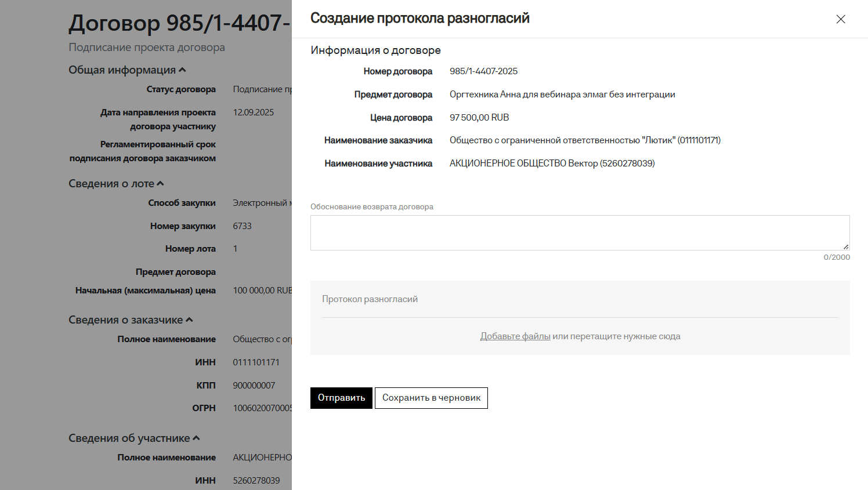This screenshot has width=868, height=490.
Task: Click the customer name with 'Лютик'
Action: (x=584, y=140)
